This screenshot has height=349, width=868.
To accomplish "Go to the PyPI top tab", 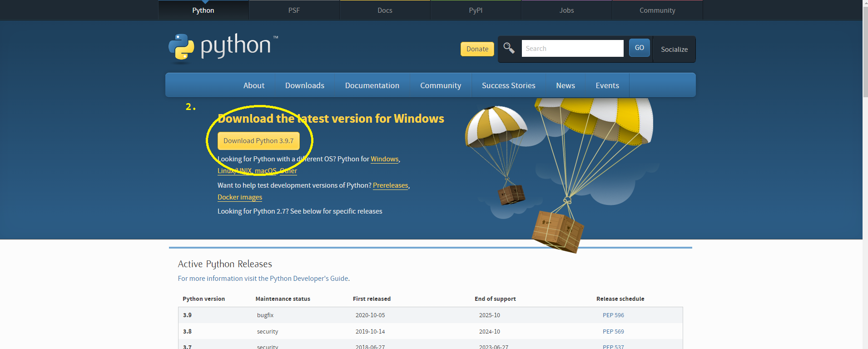I will [x=476, y=10].
